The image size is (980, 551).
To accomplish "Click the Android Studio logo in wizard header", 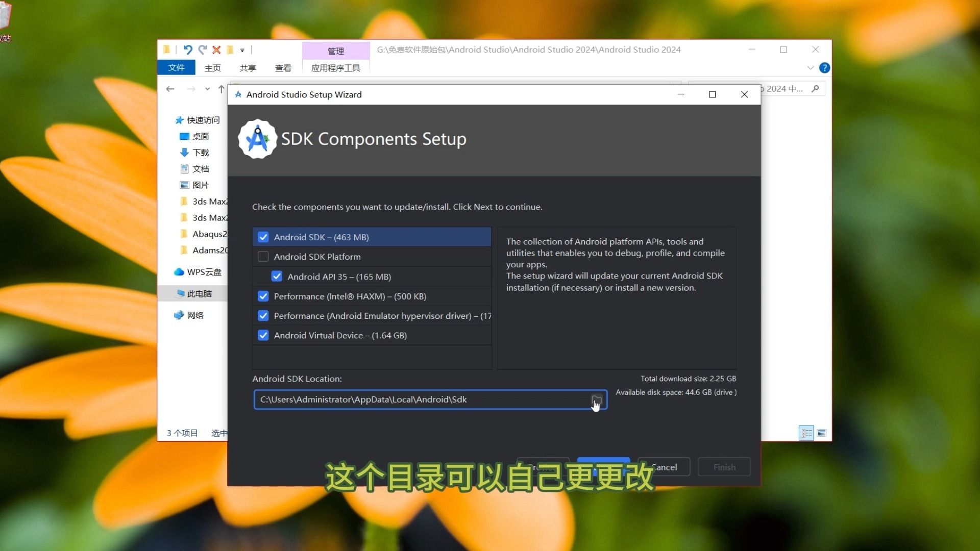I will click(x=258, y=139).
